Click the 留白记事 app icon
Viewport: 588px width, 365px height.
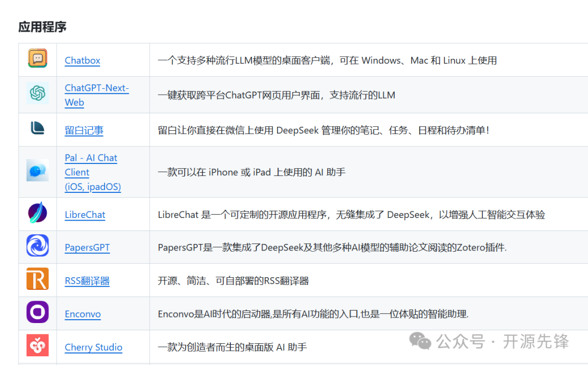pos(38,128)
